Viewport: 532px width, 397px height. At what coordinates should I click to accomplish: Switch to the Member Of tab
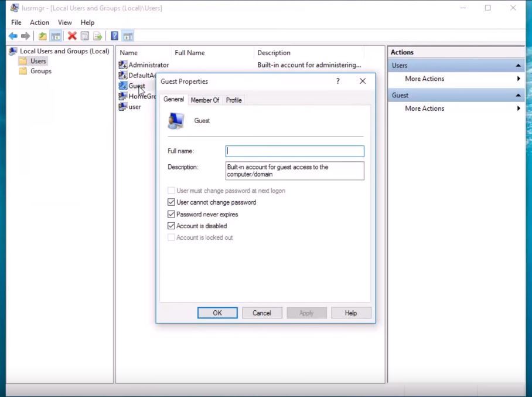(x=205, y=100)
